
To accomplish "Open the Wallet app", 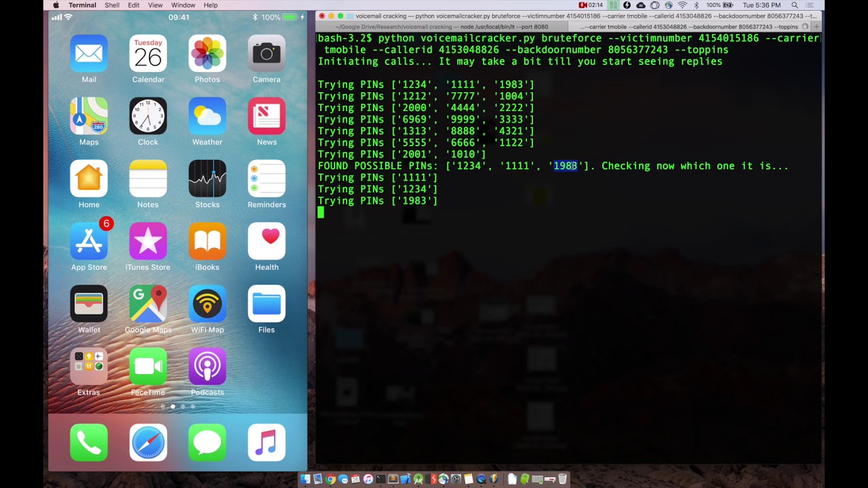I will pyautogui.click(x=89, y=304).
